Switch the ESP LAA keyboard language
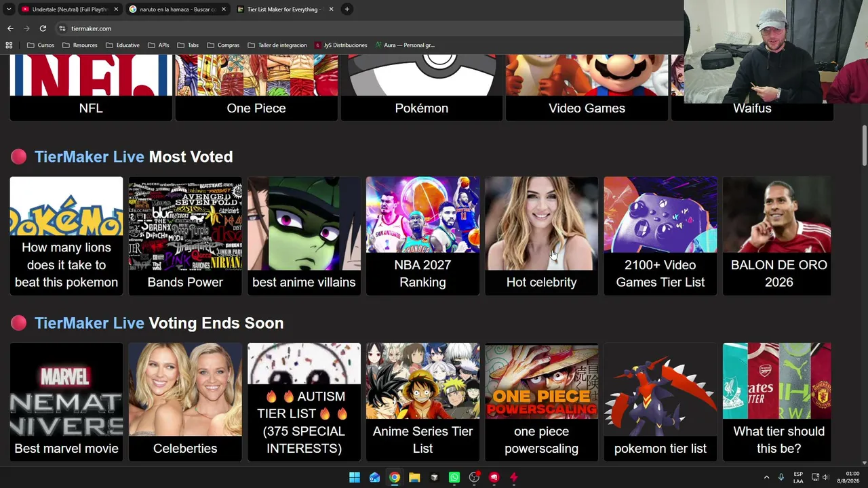 click(x=798, y=477)
